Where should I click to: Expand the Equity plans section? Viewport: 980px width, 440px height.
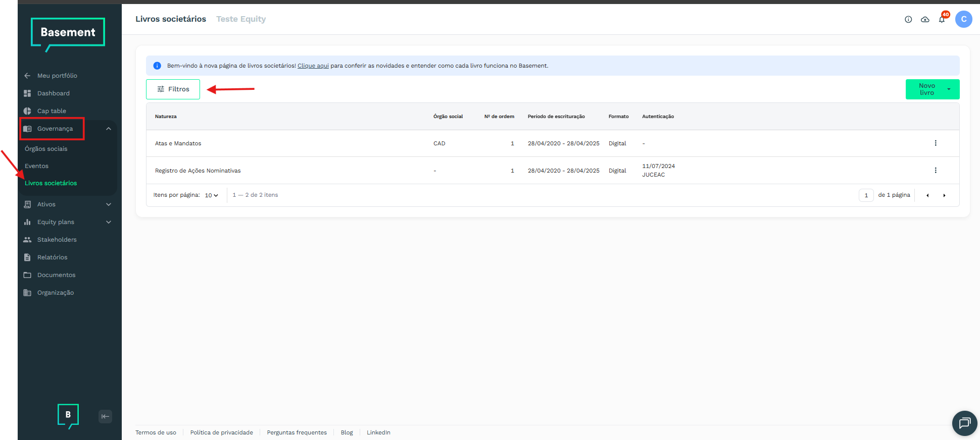[x=108, y=222]
